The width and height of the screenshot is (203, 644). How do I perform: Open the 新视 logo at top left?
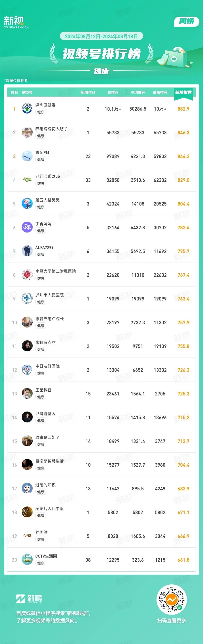coord(16,22)
